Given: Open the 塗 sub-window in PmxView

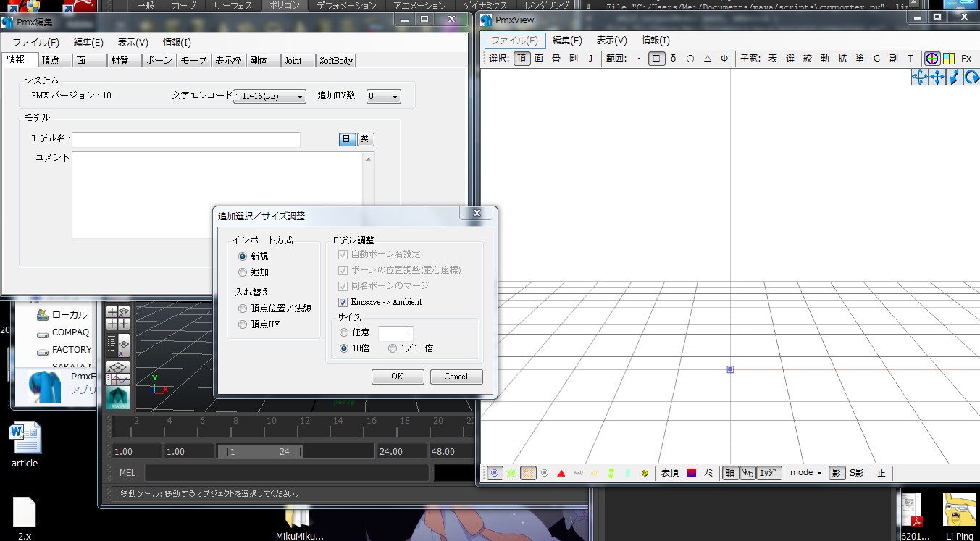Looking at the screenshot, I should 860,59.
